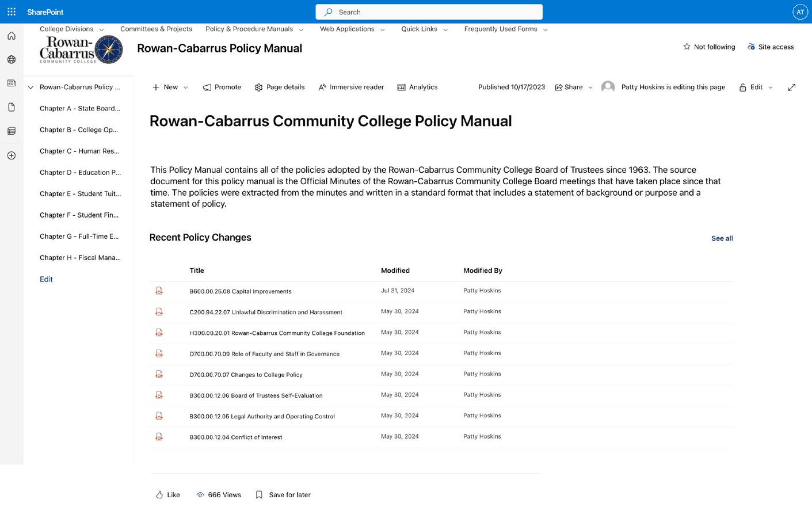Expand the New dropdown chevron
This screenshot has width=812, height=518.
pyautogui.click(x=185, y=87)
